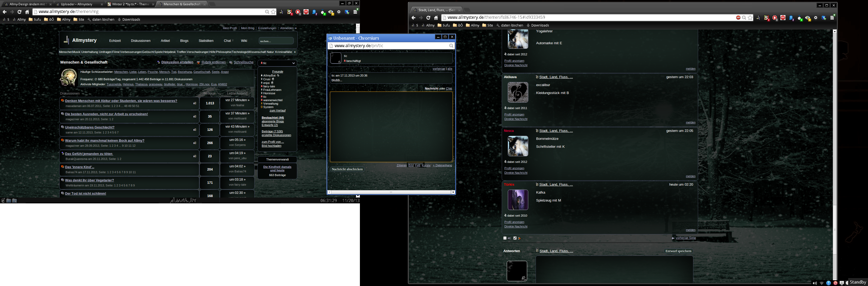Open settings gear extension in left browser toolbar
The width and height of the screenshot is (868, 286).
point(339,12)
